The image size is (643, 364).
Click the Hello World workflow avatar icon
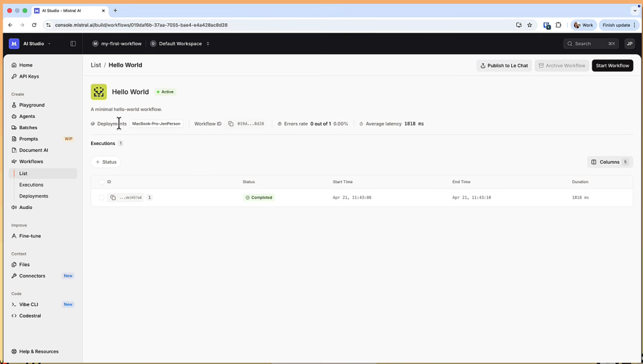[99, 92]
